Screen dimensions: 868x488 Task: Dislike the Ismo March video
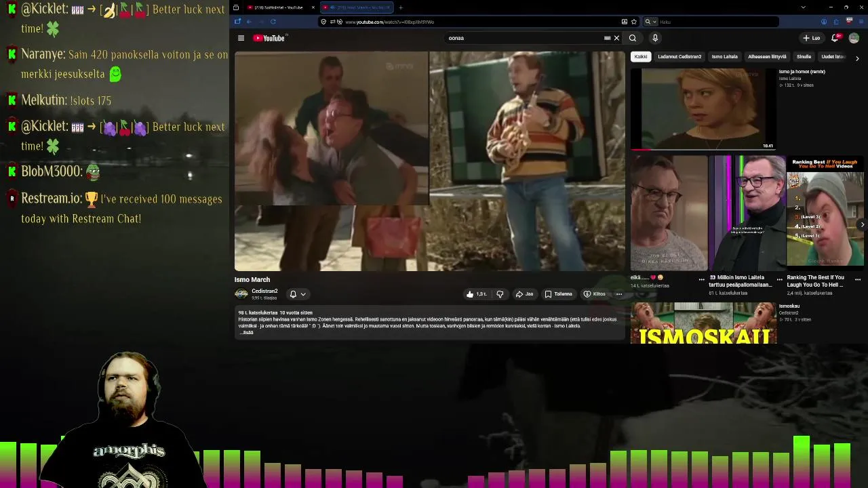click(500, 294)
